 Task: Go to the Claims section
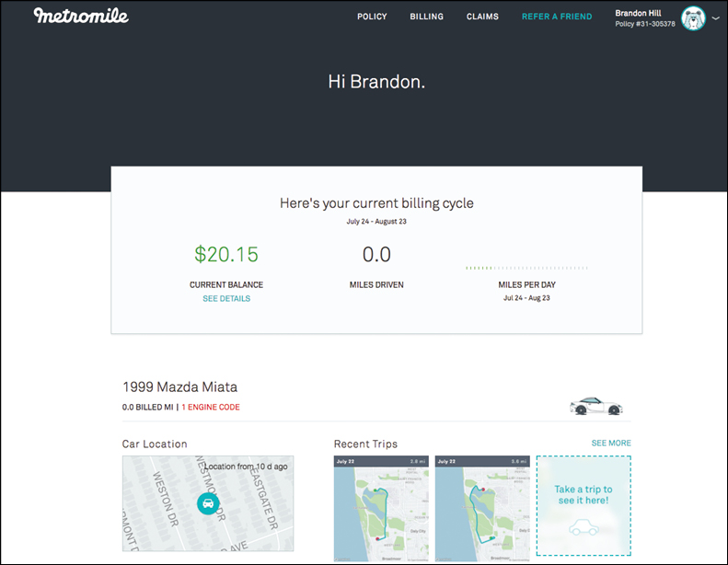482,17
